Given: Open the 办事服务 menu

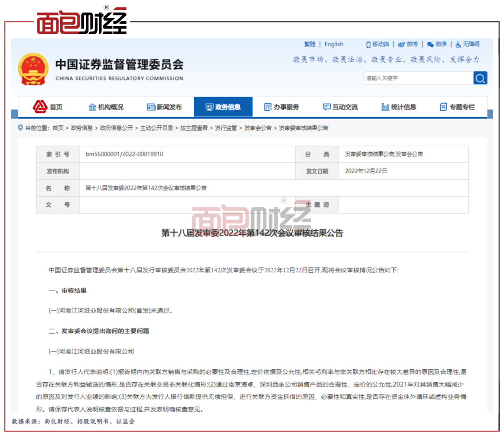Looking at the screenshot, I should coord(281,107).
